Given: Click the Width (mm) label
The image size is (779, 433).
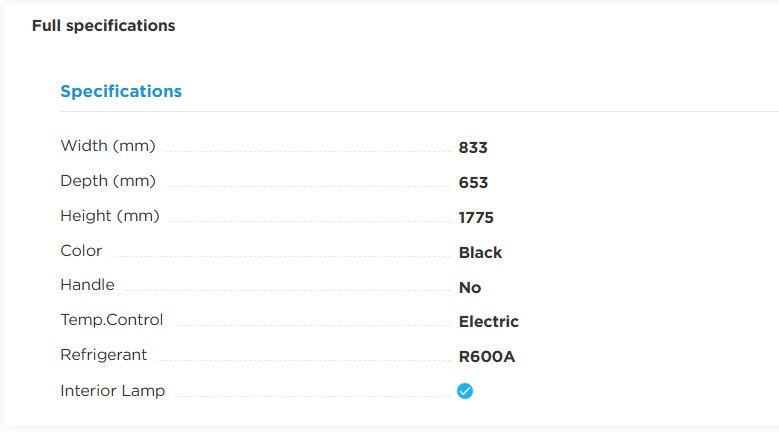Looking at the screenshot, I should pos(108,146).
